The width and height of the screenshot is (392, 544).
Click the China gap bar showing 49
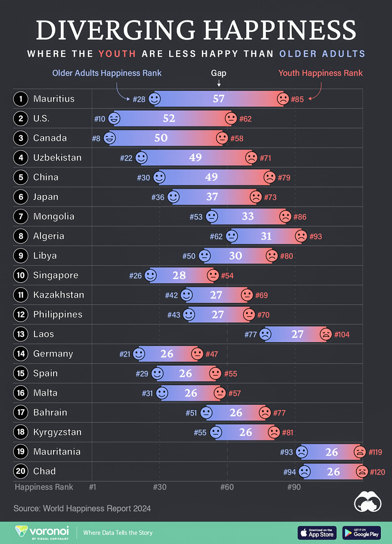click(211, 177)
